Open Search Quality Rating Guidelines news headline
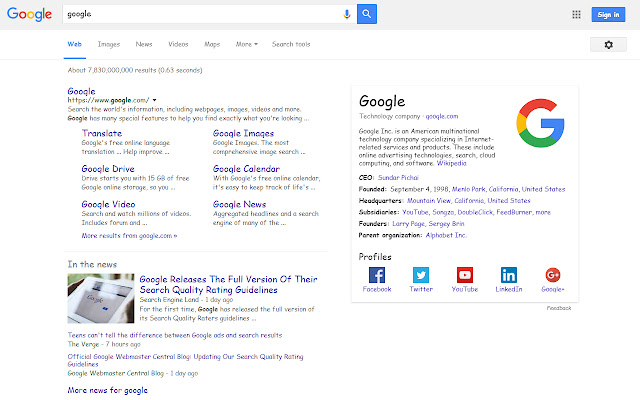The width and height of the screenshot is (640, 400). coord(228,284)
